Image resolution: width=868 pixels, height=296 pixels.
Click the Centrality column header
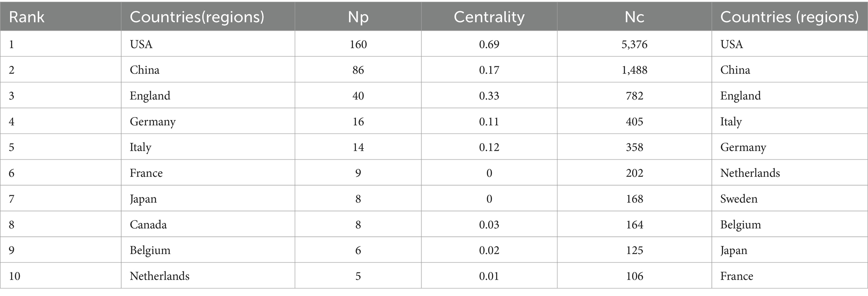click(x=489, y=17)
